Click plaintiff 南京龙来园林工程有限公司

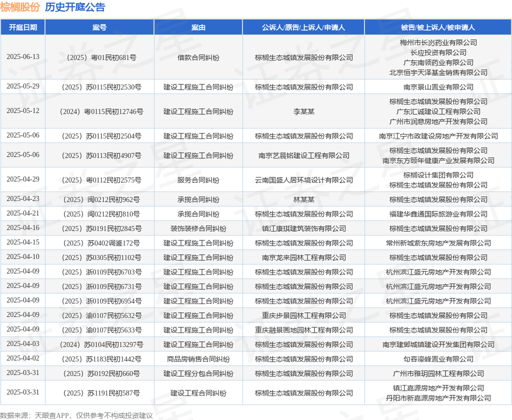(x=303, y=257)
